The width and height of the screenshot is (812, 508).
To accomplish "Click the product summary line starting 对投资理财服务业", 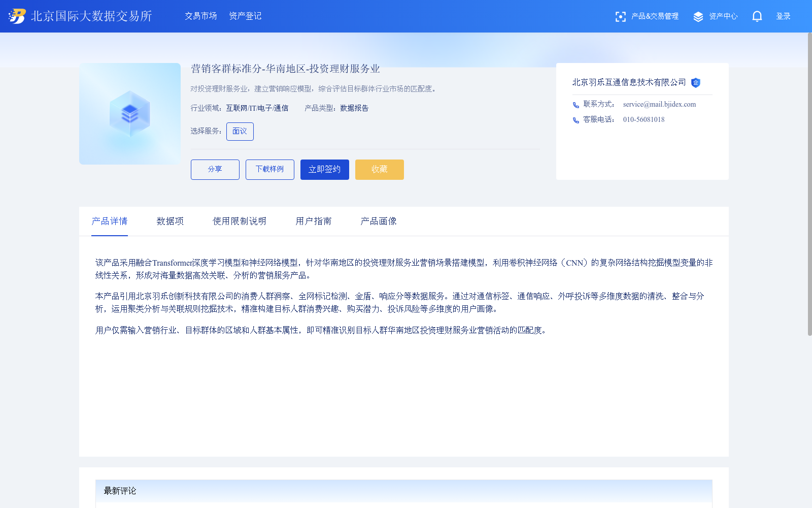I will pos(315,89).
